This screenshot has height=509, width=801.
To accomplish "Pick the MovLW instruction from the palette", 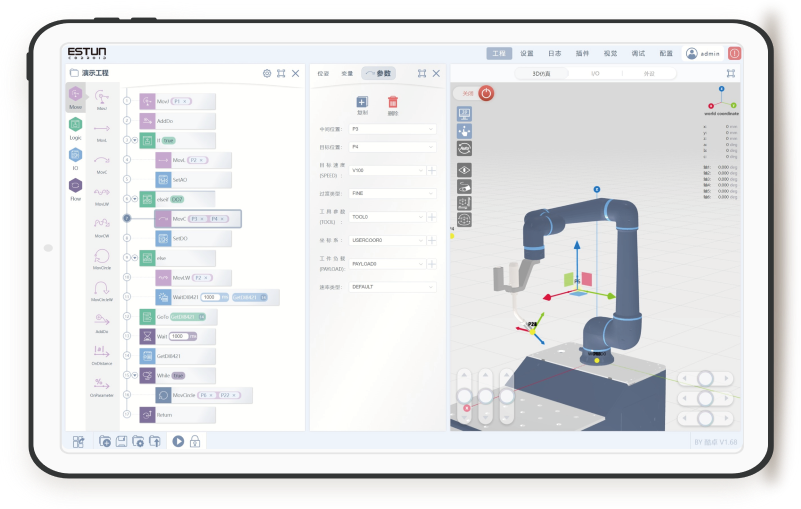I will (x=102, y=196).
